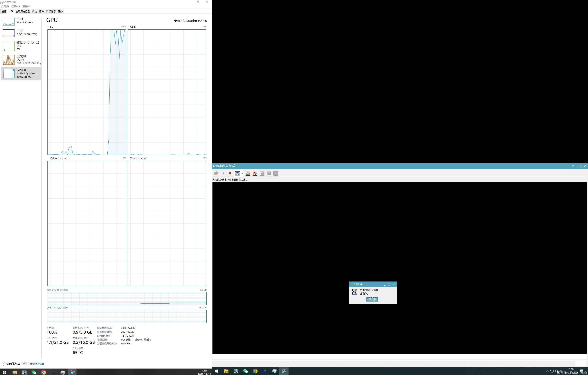Select the 磁盘 0 performance item
Viewport: 588px width, 375px height.
[x=21, y=46]
